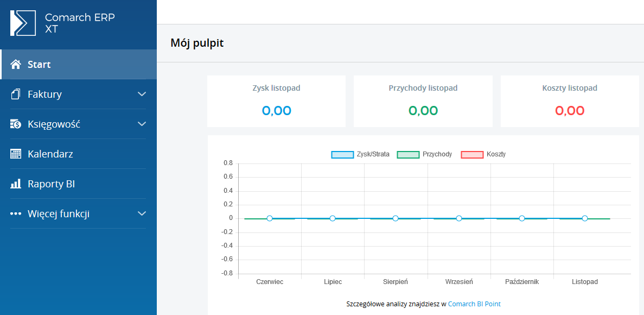Click the home icon beside Start
The image size is (644, 315).
click(16, 65)
